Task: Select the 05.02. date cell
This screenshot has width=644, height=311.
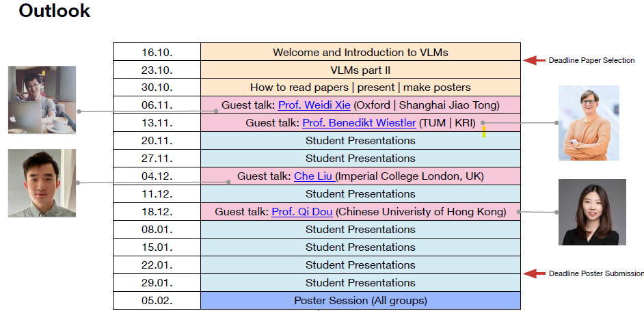Action: pyautogui.click(x=157, y=300)
